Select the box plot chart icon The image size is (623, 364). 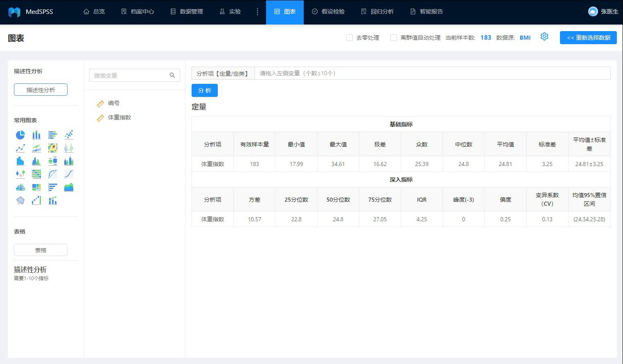click(x=53, y=161)
